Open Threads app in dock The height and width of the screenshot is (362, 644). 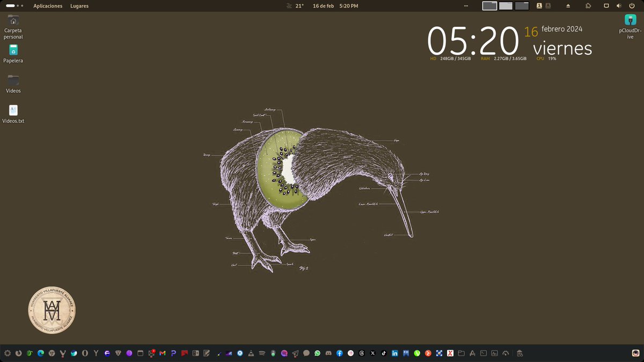pyautogui.click(x=362, y=353)
